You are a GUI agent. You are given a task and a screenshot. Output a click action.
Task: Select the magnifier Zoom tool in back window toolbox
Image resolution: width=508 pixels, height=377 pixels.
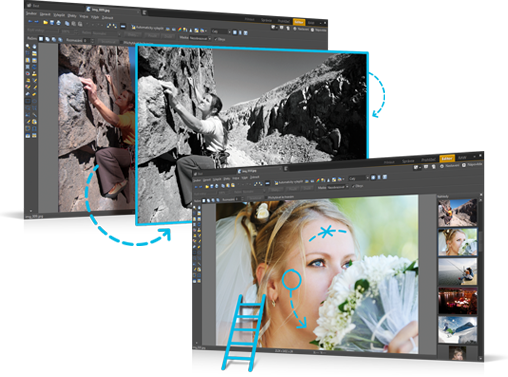click(28, 46)
